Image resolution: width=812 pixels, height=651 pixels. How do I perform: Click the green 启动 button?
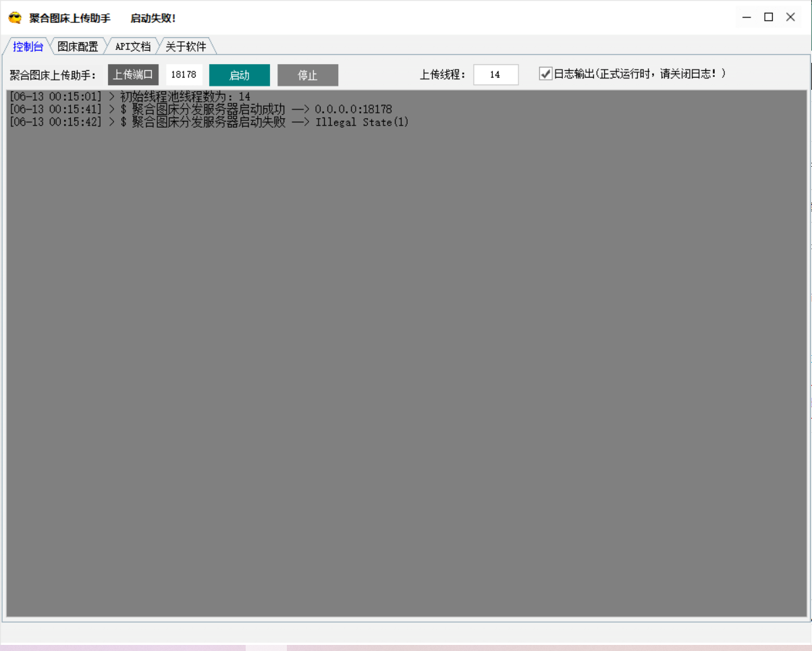(240, 75)
